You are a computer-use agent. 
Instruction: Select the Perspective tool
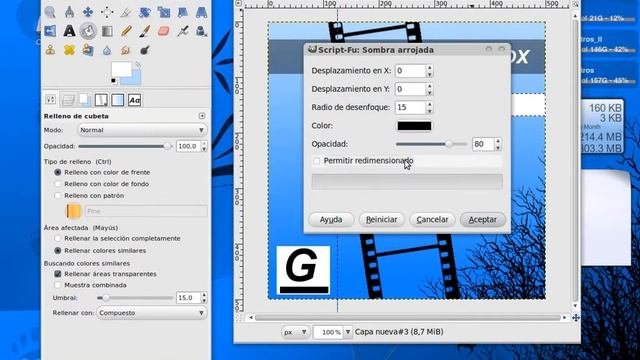pyautogui.click(x=201, y=12)
